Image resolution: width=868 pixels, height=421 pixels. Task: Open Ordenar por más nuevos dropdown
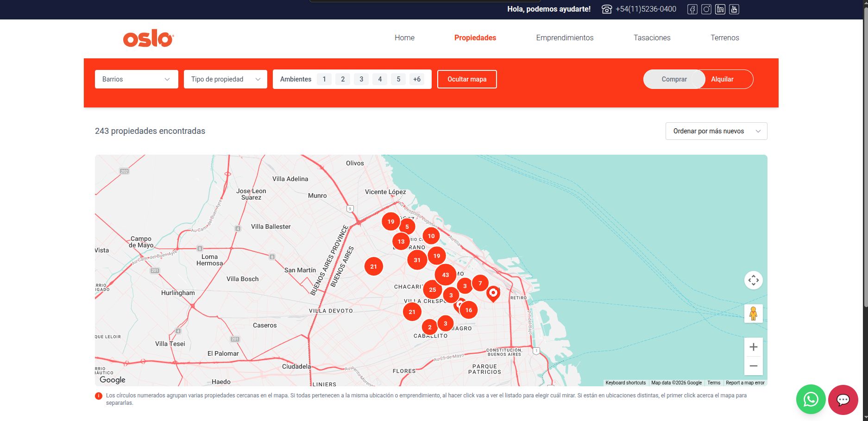(x=717, y=131)
